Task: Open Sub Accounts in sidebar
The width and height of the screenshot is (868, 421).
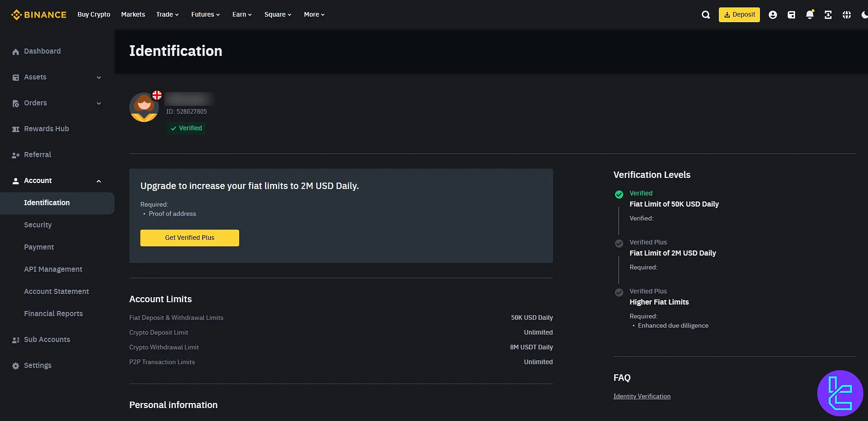Action: [x=47, y=340]
